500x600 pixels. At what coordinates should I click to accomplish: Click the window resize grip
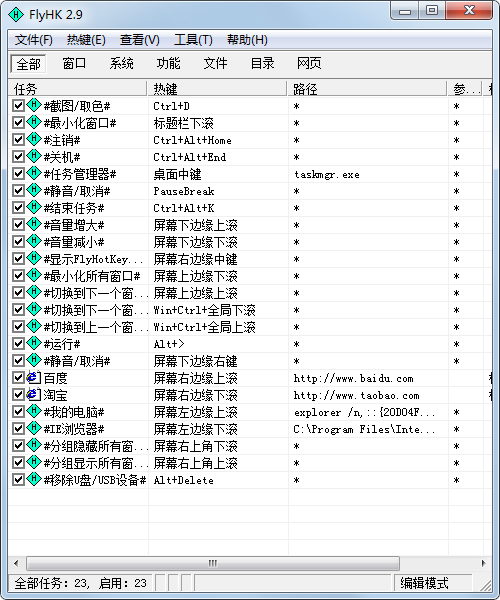point(486,585)
